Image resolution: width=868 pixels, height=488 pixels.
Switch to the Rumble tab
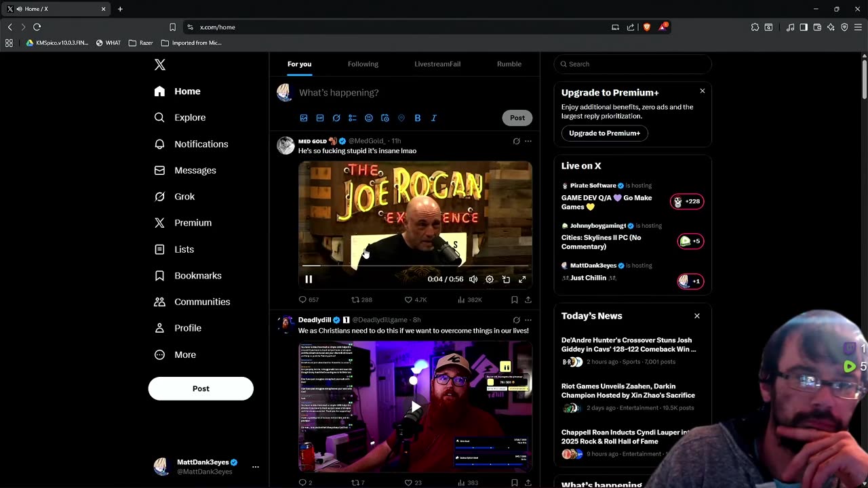509,64
